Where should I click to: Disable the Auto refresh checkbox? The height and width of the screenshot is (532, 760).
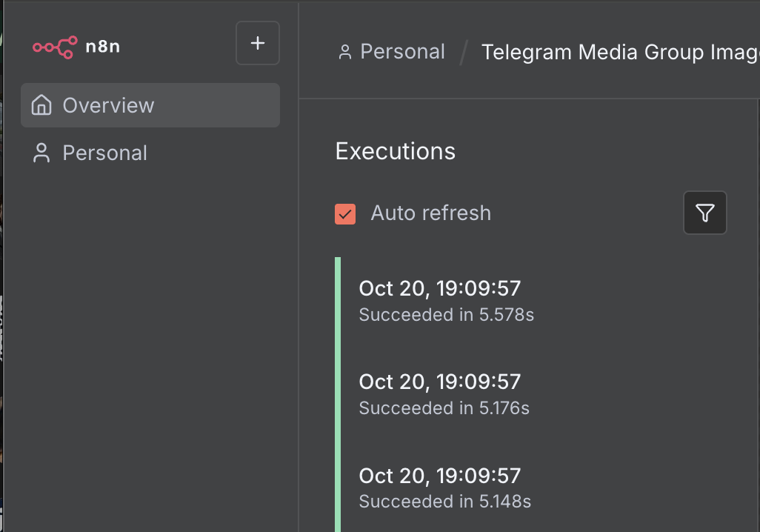coord(345,214)
